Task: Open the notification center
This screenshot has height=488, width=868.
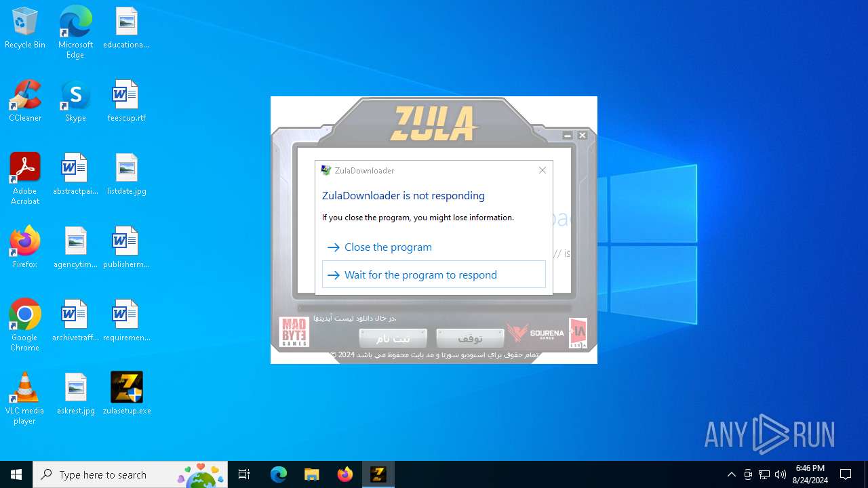Action: tap(846, 474)
